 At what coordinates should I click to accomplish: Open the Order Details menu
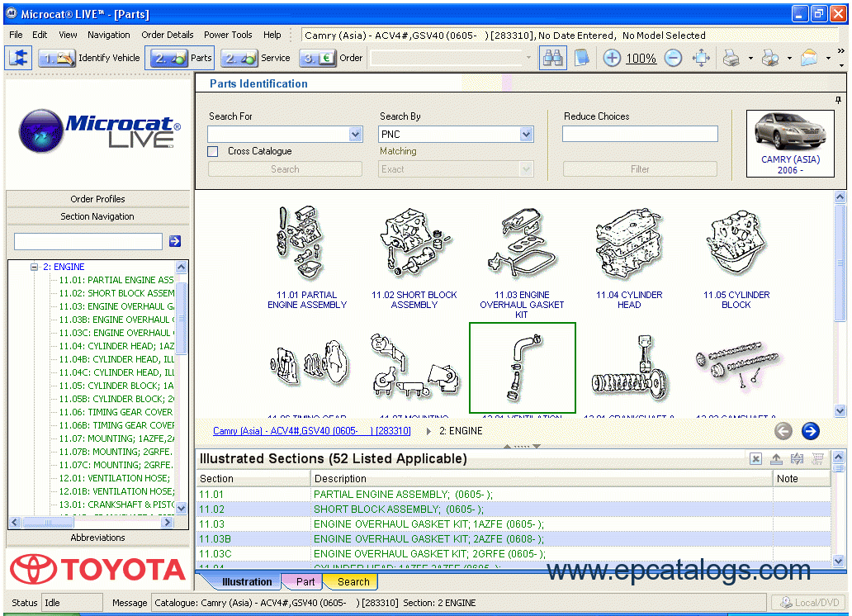(x=168, y=35)
